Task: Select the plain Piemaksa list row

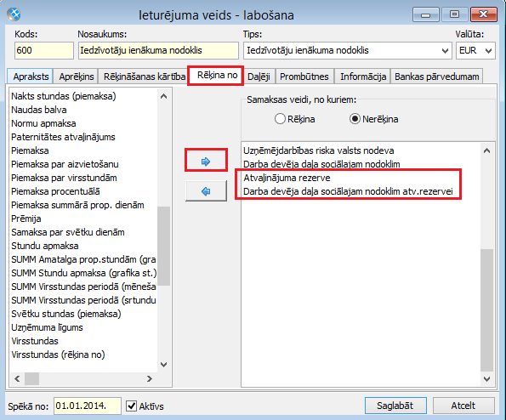Action: [83, 150]
